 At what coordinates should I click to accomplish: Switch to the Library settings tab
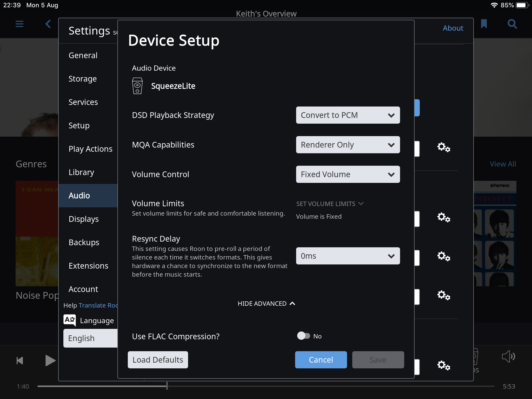pos(81,172)
